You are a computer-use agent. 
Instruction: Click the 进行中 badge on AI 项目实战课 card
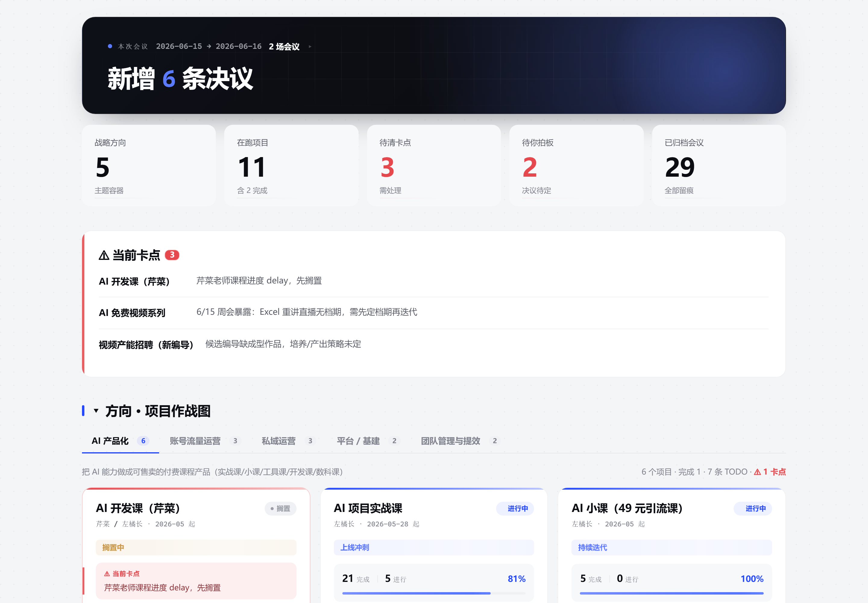click(x=515, y=509)
